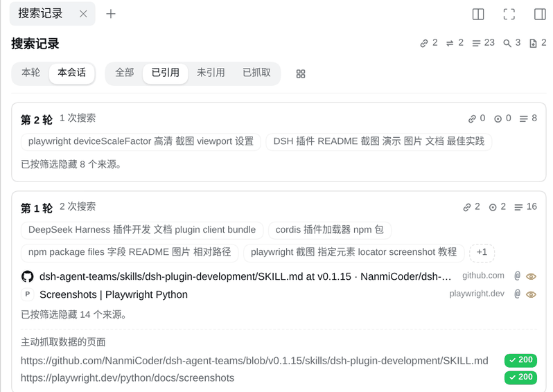Click the GitHub favicon of SKILL.md result

point(28,276)
